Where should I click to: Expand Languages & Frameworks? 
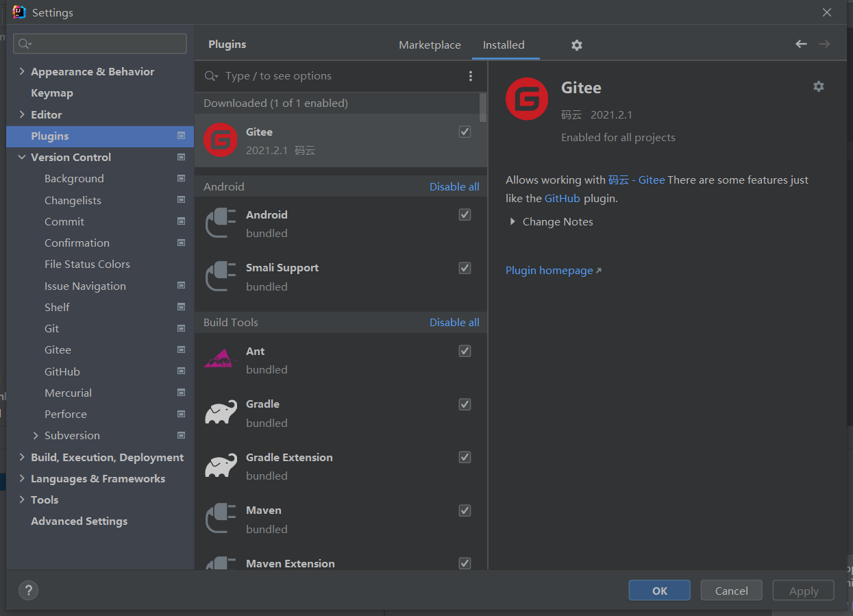tap(22, 478)
